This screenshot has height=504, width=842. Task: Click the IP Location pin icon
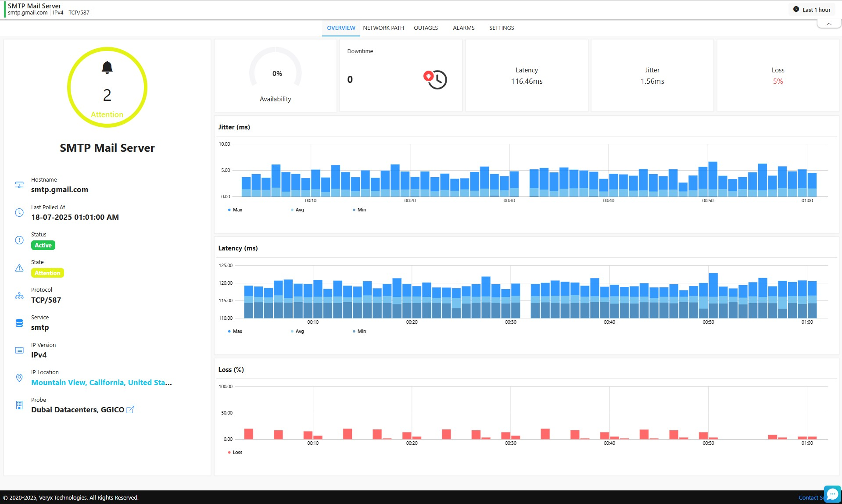[19, 378]
